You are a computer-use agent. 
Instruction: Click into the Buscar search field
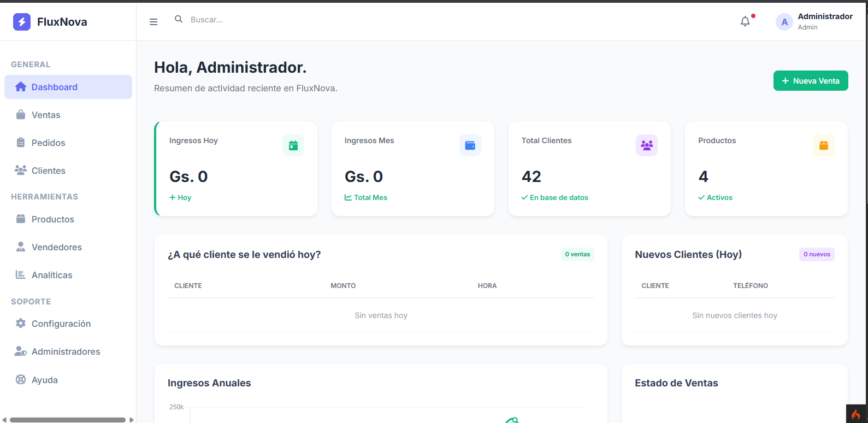tap(273, 20)
